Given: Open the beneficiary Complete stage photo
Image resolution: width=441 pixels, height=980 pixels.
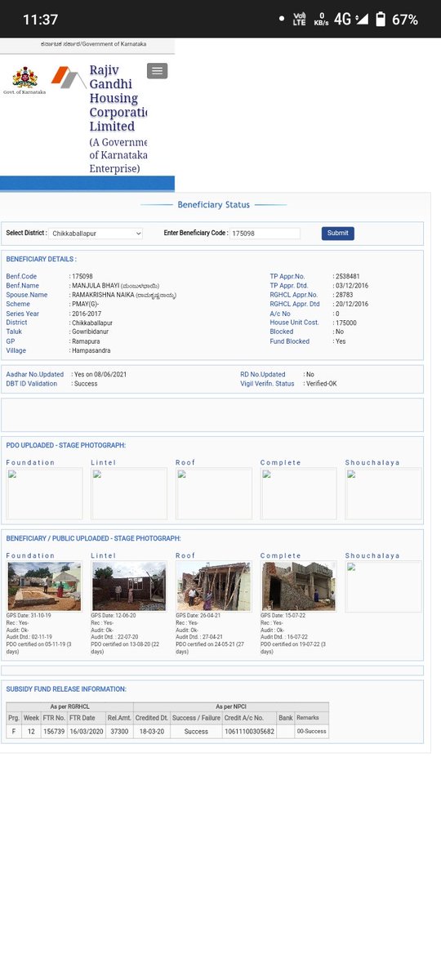Looking at the screenshot, I should point(298,586).
